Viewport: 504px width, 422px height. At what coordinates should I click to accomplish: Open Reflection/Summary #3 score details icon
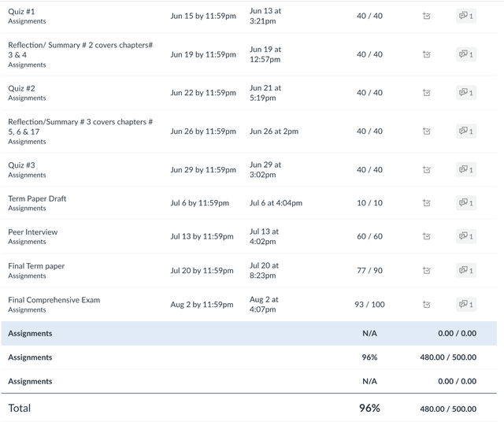pos(426,131)
